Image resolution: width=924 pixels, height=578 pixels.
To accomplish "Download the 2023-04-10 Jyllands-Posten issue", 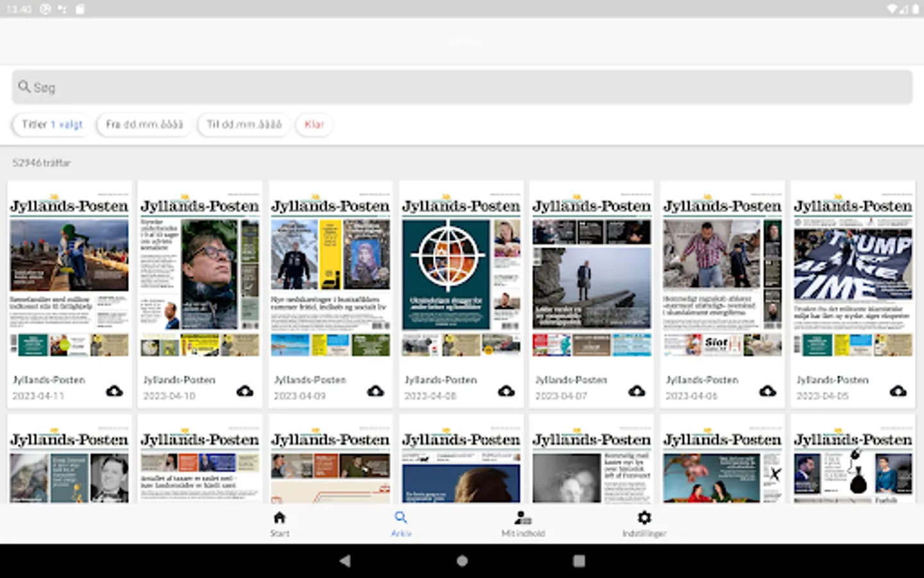I will click(x=245, y=390).
